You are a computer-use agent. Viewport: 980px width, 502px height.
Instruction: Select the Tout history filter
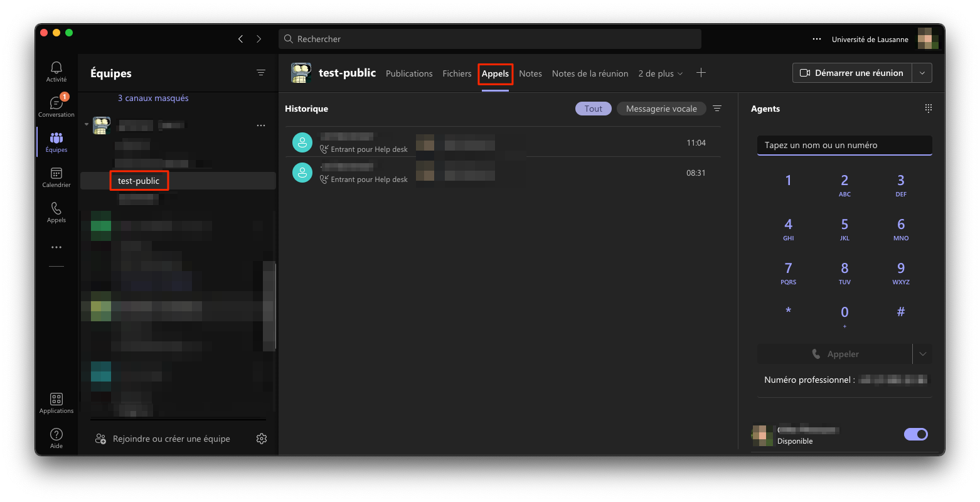pos(593,109)
